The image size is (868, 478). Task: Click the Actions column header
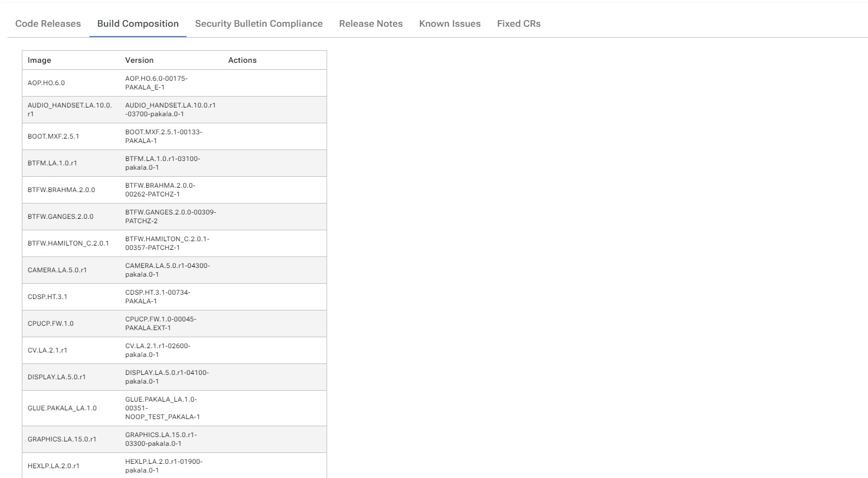[x=242, y=60]
